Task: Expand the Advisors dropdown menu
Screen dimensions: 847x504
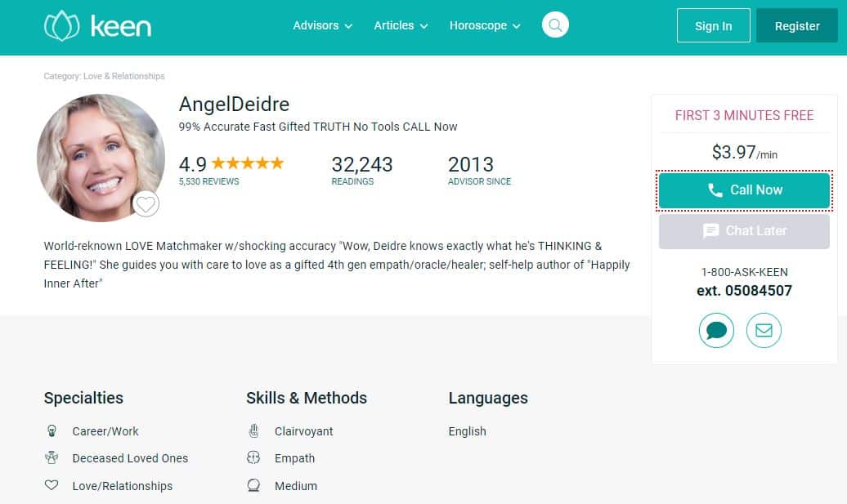Action: pos(322,25)
